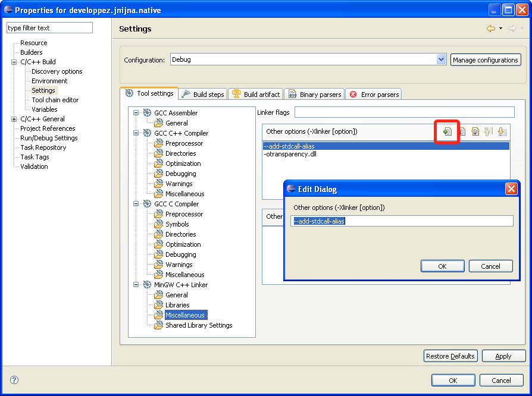Click the Move Down arrow icon
532x396 pixels.
coord(502,132)
